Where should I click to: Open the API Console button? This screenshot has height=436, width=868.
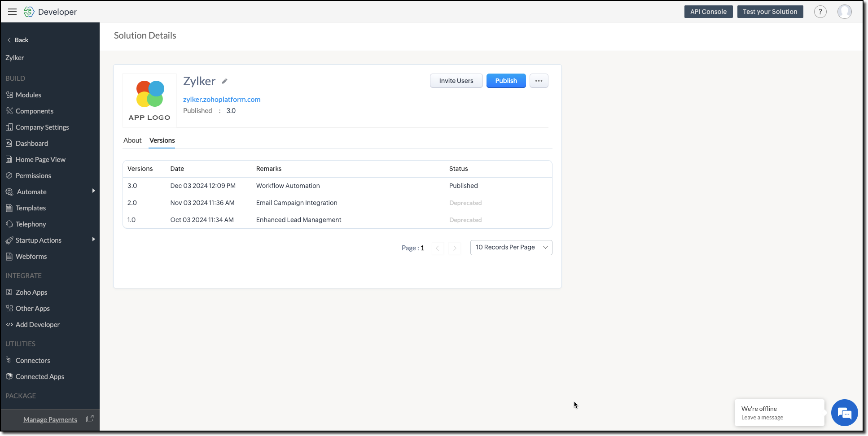(708, 12)
